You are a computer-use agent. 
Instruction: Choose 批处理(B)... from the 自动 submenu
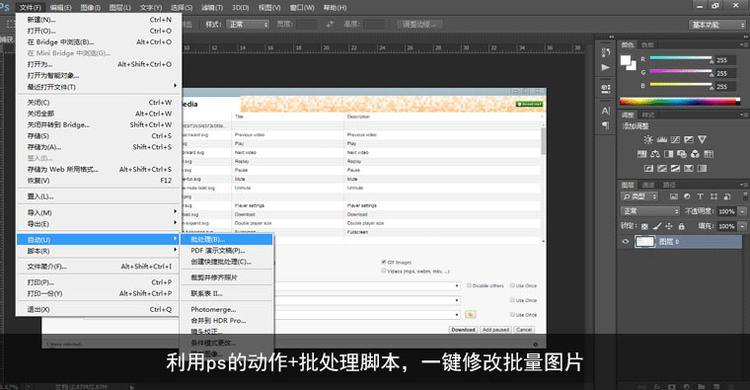pyautogui.click(x=226, y=239)
